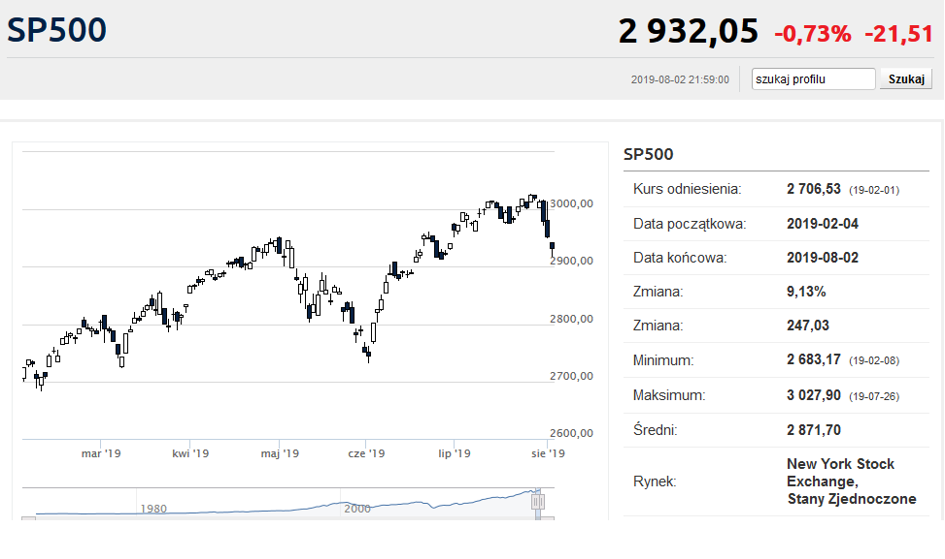Click the lowest candlestick near cze '19

pyautogui.click(x=368, y=351)
